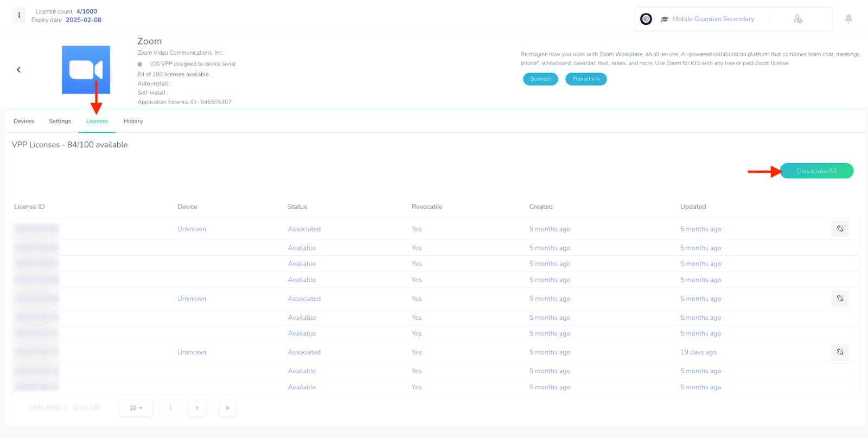Click the back arrow beside the Zoom icon
Screen dimensions: 868x438
19,69
